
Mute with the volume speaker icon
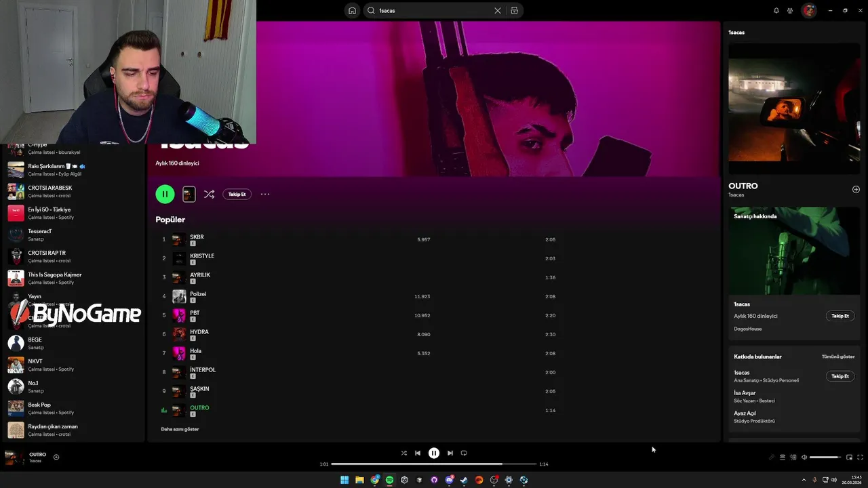coord(804,457)
